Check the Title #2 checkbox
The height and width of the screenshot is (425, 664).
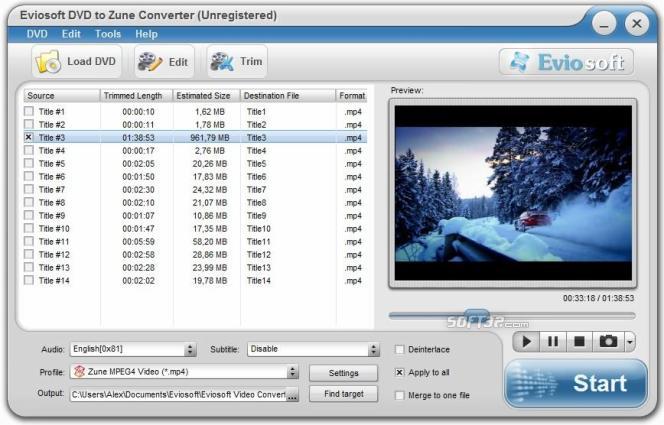pyautogui.click(x=29, y=124)
